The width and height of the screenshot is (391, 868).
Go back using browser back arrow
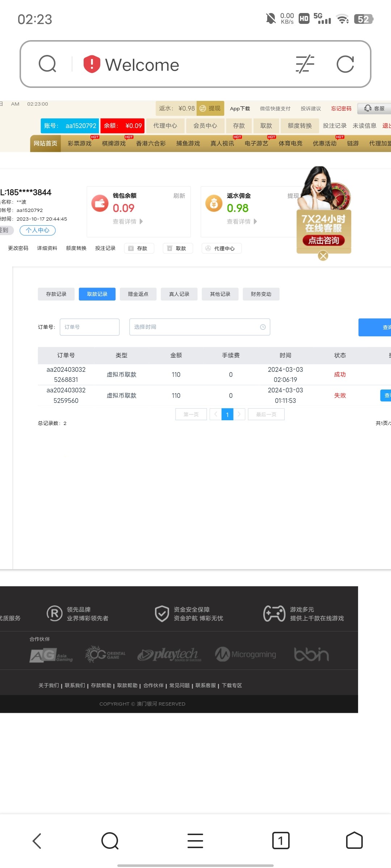(37, 840)
